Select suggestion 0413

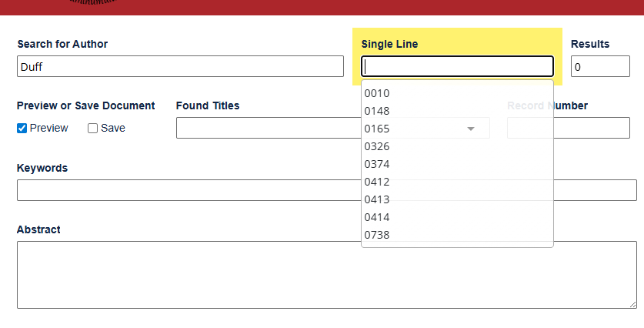[x=377, y=199]
